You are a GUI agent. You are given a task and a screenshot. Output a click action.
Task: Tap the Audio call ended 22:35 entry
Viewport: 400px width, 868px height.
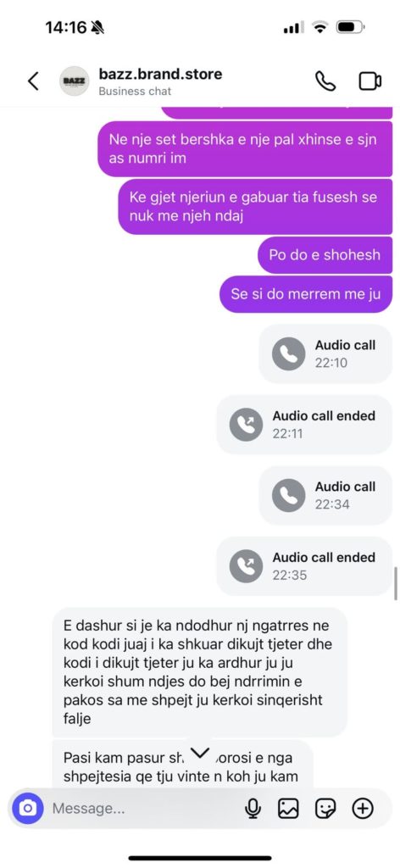coord(304,566)
